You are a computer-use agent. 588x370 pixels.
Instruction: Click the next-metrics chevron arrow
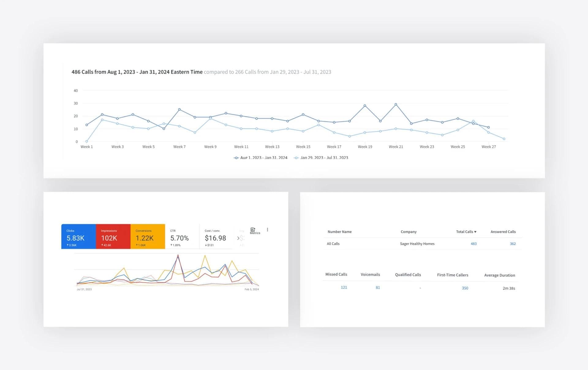[x=238, y=238]
